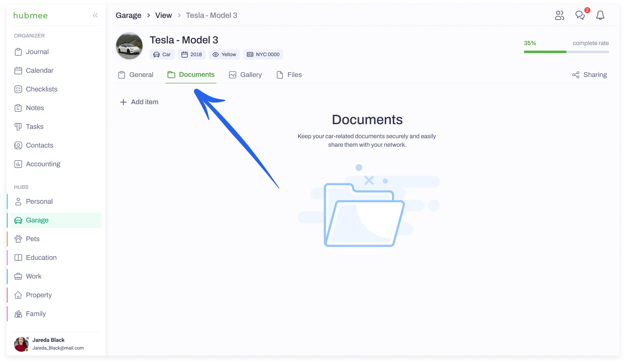This screenshot has height=364, width=626.
Task: Click the Tesla - Model 3 title heading
Action: pos(184,40)
